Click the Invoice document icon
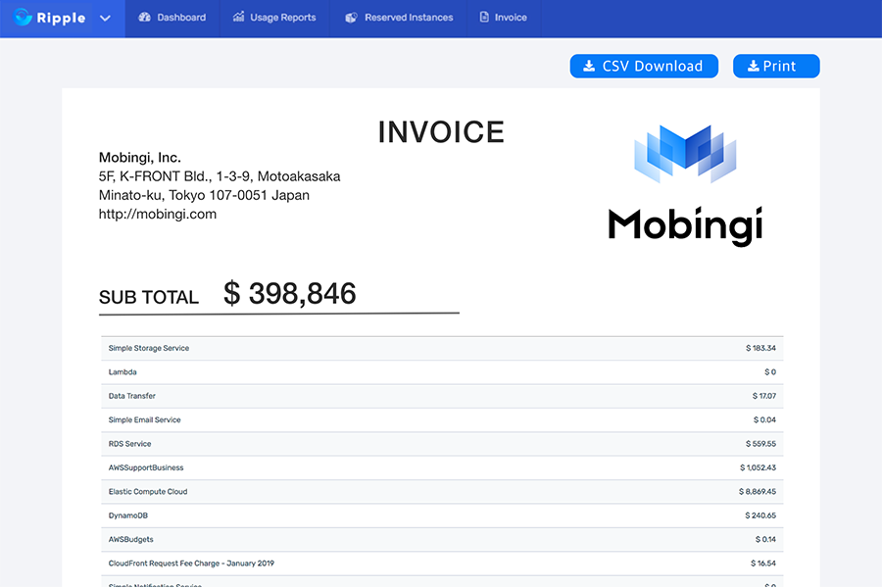 pyautogui.click(x=484, y=17)
